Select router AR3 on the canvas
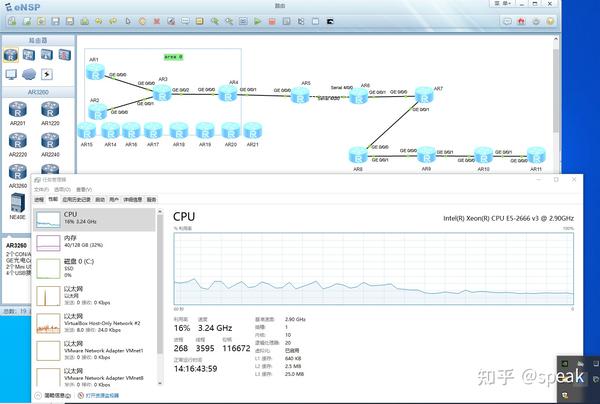The image size is (600, 404). click(x=162, y=93)
